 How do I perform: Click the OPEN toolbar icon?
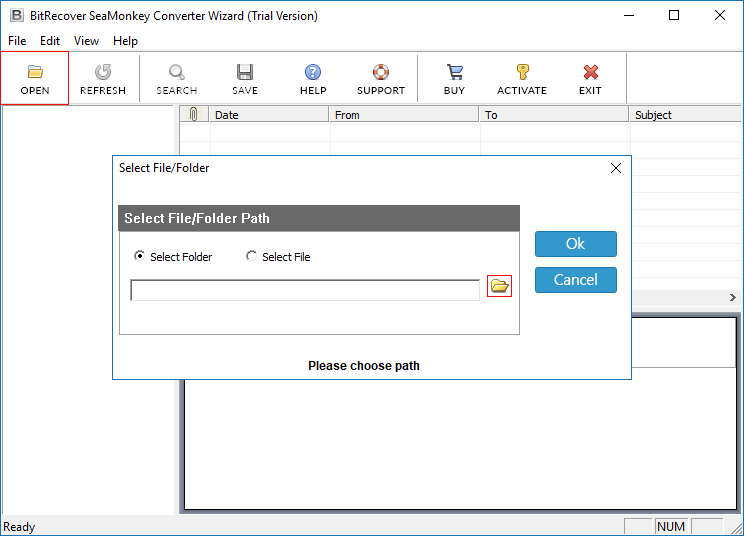[x=35, y=78]
